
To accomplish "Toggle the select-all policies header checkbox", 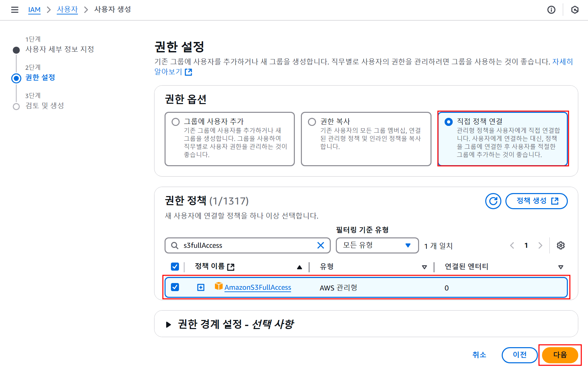I will coord(175,267).
